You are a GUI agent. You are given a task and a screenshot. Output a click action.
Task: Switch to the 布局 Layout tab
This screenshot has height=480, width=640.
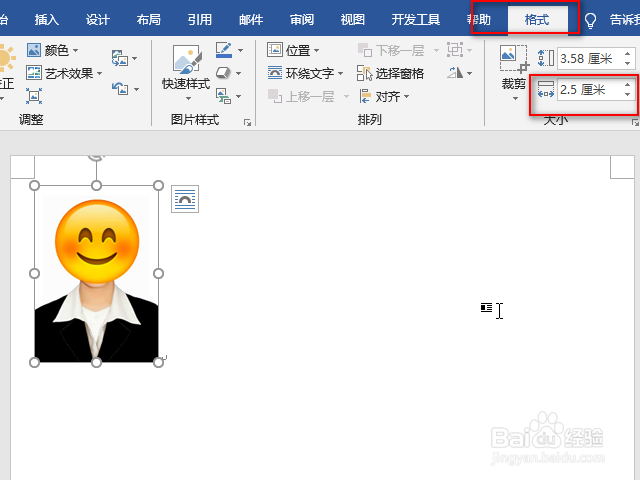(x=149, y=19)
